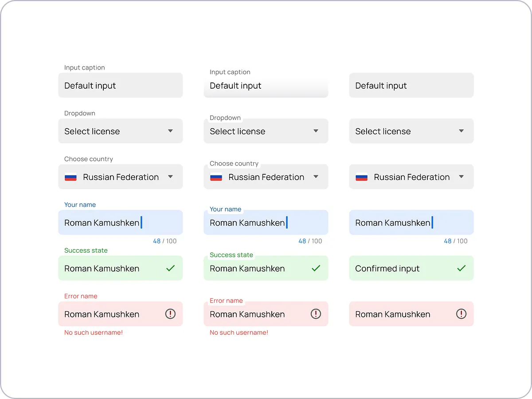This screenshot has height=399, width=532.
Task: Click the error alert icon in the right-column uncaptioned red field
Action: click(x=461, y=314)
